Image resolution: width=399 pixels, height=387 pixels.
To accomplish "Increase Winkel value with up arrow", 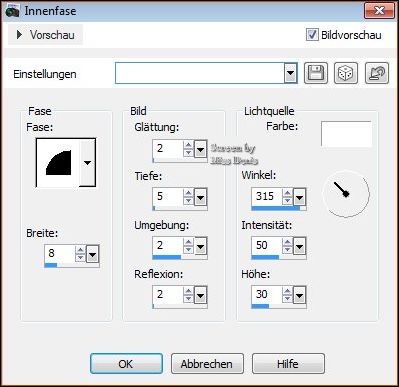I will [287, 193].
